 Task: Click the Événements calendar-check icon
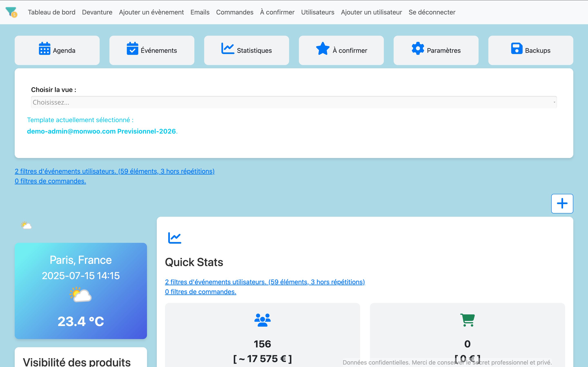click(133, 49)
